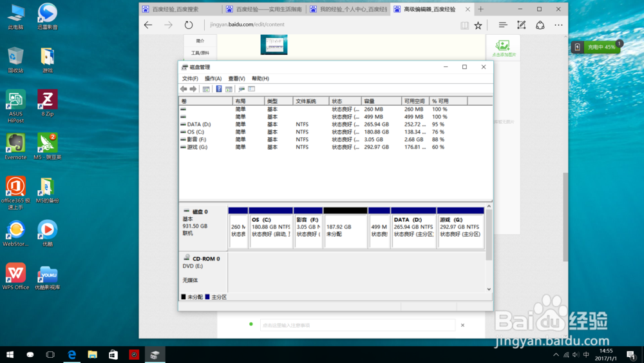Viewport: 644px width, 363px height.
Task: Sort by the 容量 column header
Action: pyautogui.click(x=381, y=101)
